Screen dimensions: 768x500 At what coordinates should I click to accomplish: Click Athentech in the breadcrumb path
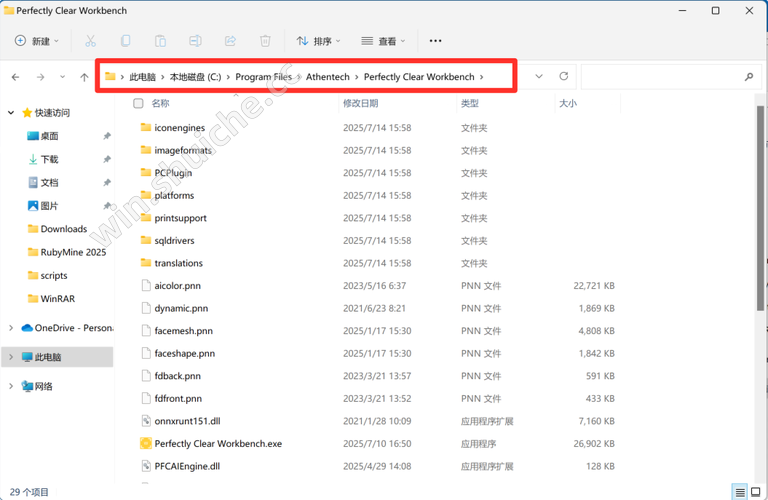point(328,77)
